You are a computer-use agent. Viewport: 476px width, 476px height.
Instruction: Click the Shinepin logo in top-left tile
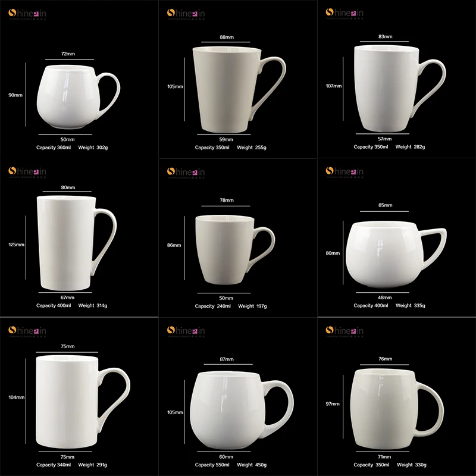coord(27,14)
